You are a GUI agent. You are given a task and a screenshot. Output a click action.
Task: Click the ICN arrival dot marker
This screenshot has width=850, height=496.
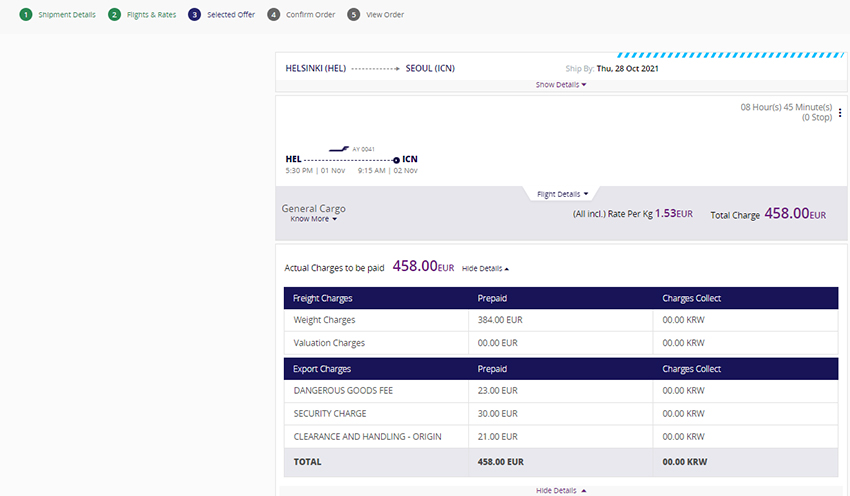click(x=396, y=160)
